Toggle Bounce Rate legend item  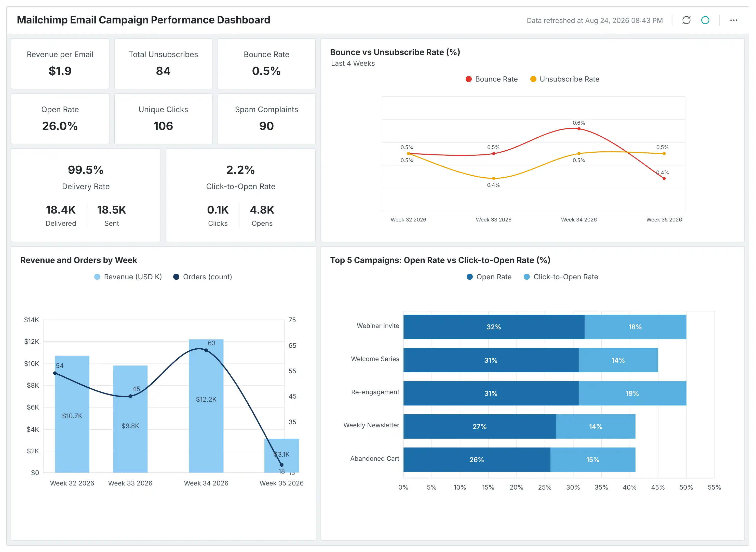pos(492,79)
